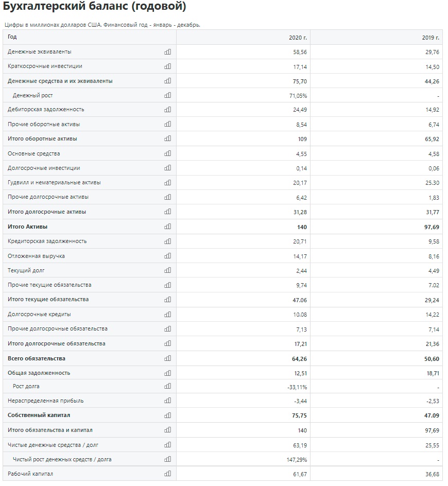
Task: Show chart for Дебиторская задолженность
Action: 167,110
